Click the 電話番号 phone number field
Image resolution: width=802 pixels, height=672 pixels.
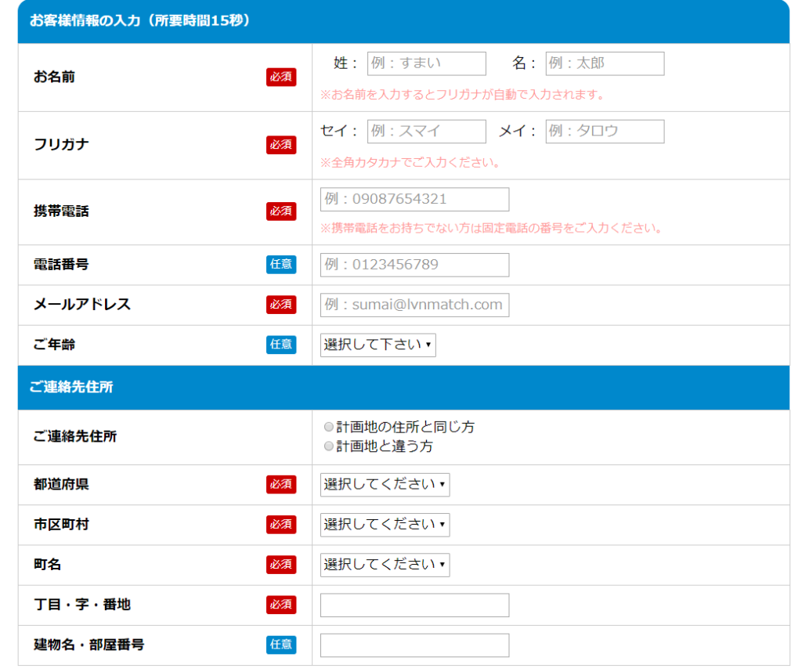tap(414, 265)
